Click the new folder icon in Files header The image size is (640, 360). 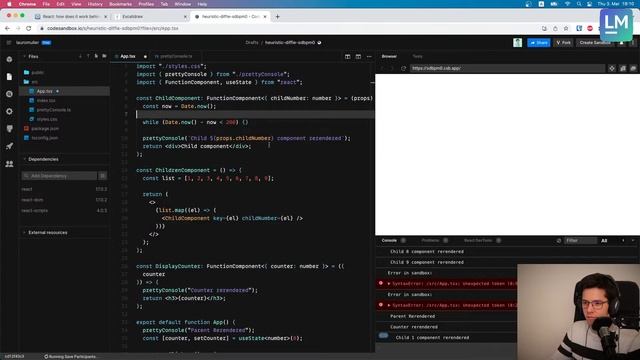pos(104,56)
